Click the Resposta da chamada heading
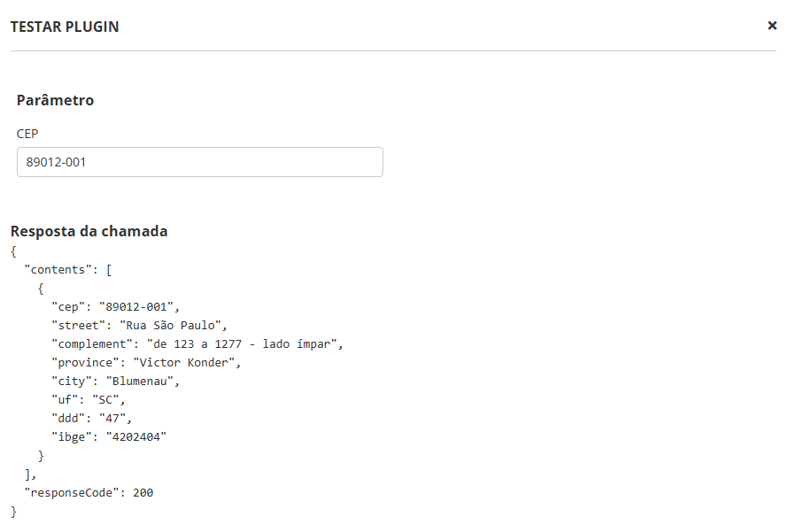788x532 pixels. pos(89,231)
